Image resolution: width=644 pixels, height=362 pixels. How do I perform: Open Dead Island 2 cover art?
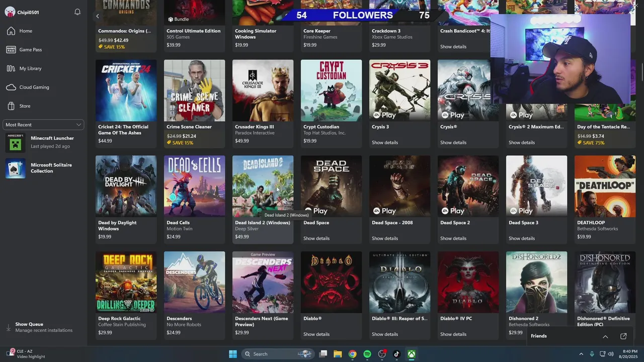[x=263, y=186]
